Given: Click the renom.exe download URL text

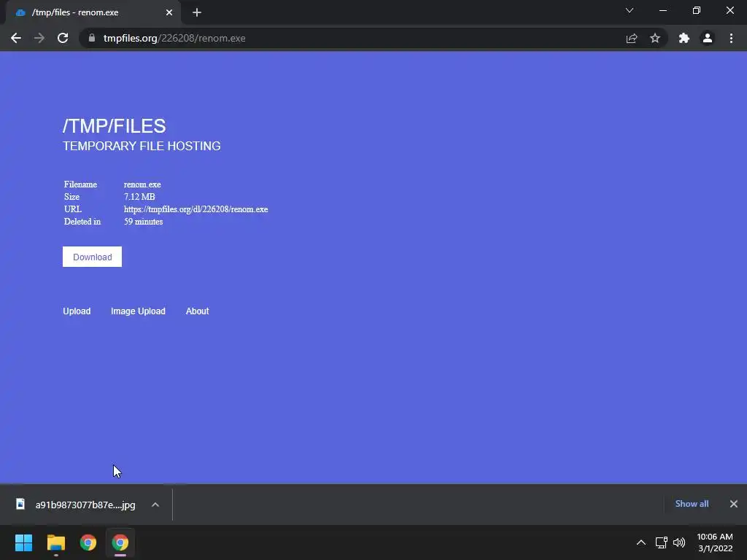Looking at the screenshot, I should (x=196, y=209).
